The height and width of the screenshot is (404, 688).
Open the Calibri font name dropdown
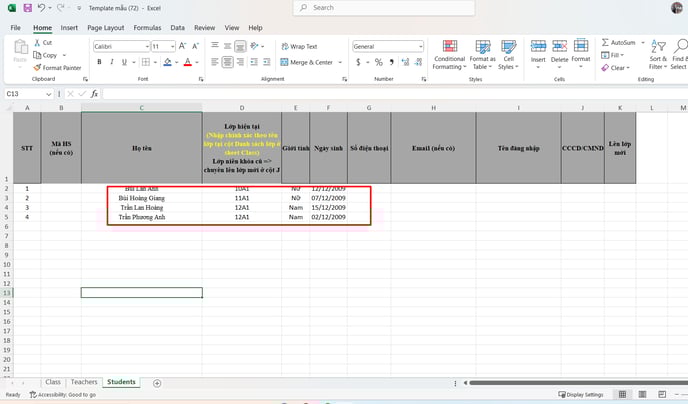147,46
